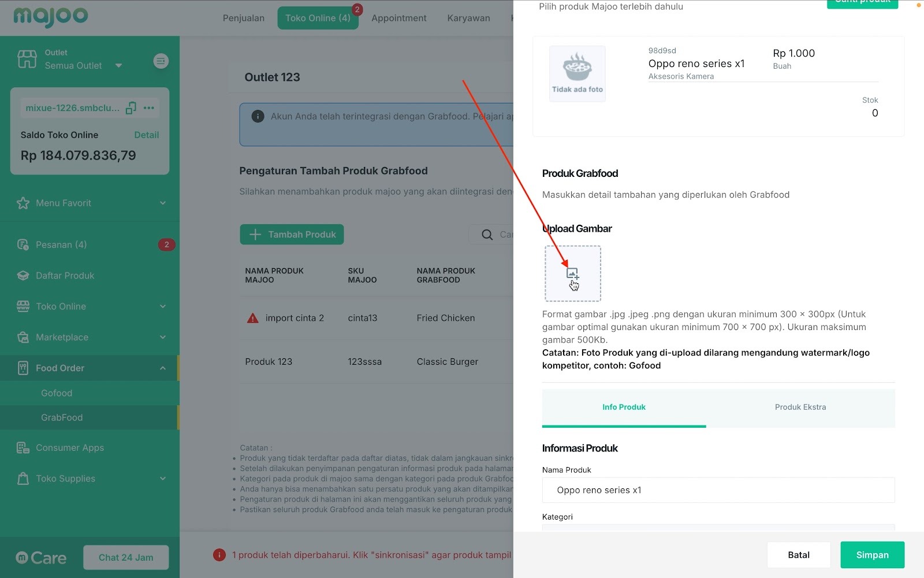
Task: Select Gofood in sidebar
Action: point(57,393)
